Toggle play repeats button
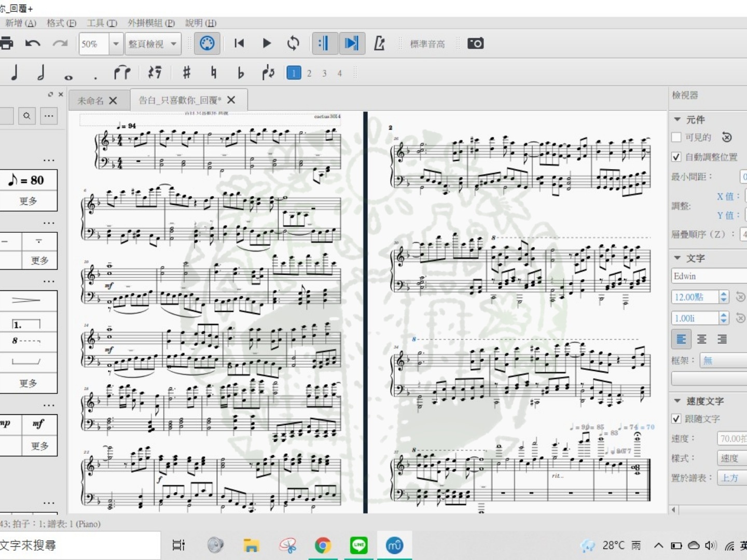The height and width of the screenshot is (560, 747). 324,44
